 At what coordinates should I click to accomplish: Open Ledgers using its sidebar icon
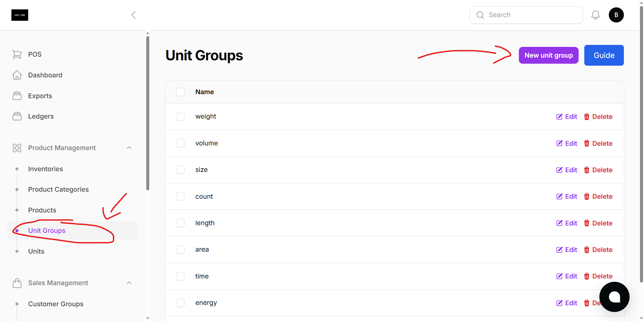pyautogui.click(x=17, y=116)
